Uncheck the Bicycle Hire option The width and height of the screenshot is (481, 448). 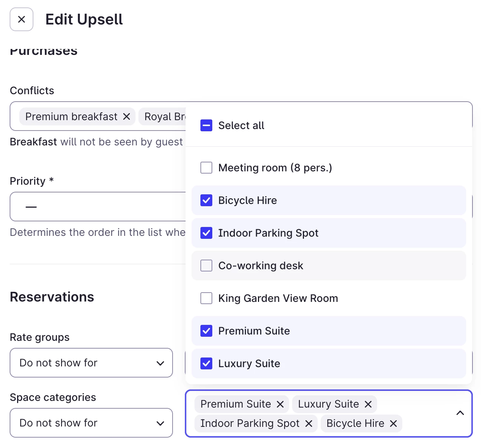point(206,200)
